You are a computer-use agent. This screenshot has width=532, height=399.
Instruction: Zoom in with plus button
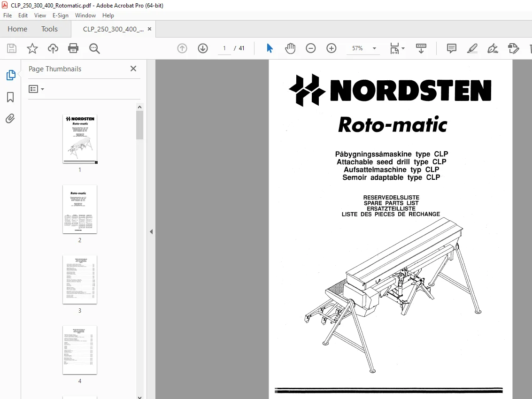pos(332,48)
